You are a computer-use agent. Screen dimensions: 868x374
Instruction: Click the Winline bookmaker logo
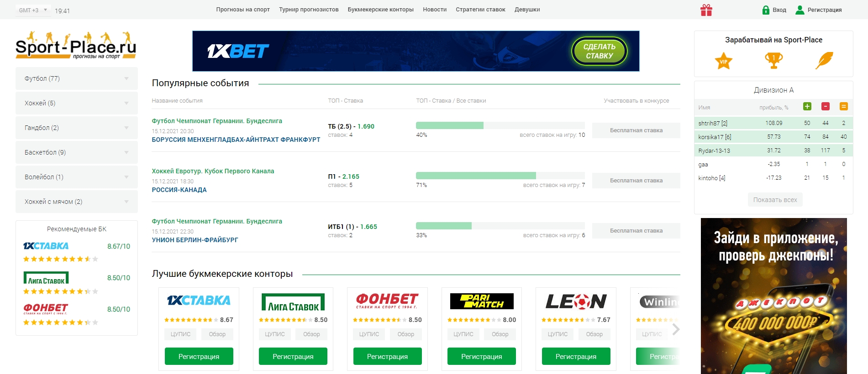[x=659, y=301]
